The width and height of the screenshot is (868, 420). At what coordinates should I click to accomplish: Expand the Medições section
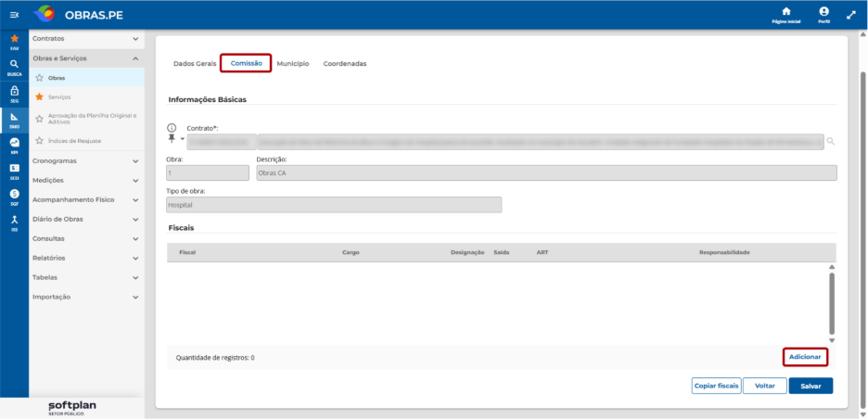[x=86, y=181]
